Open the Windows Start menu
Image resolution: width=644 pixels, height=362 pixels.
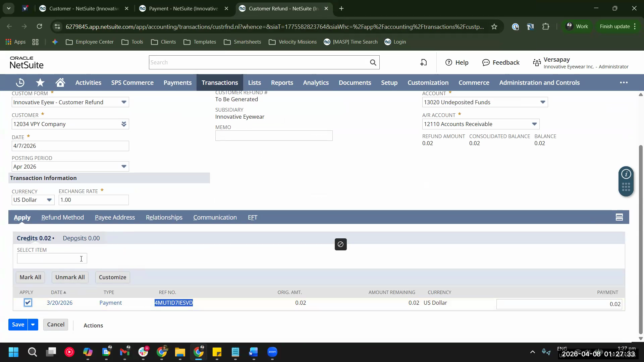tap(13, 352)
